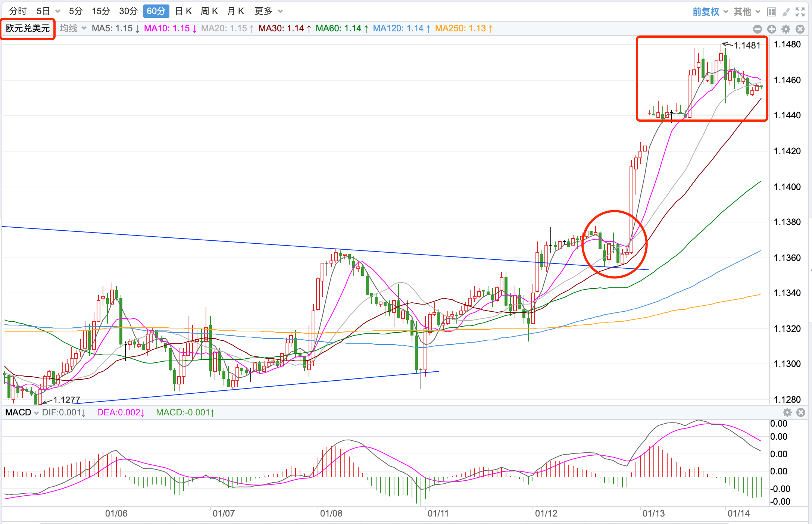The width and height of the screenshot is (812, 524).
Task: Click the 01/12 date label
Action: [546, 514]
